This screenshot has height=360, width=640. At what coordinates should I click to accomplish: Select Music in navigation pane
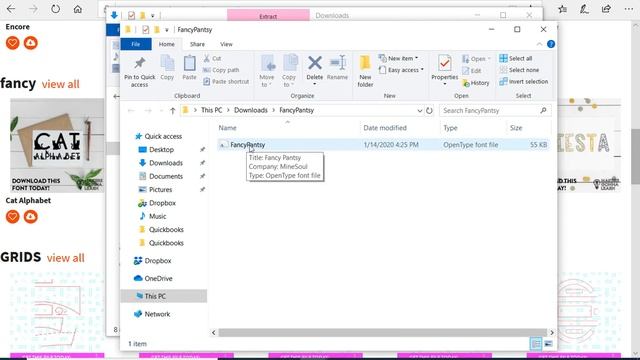pos(158,216)
